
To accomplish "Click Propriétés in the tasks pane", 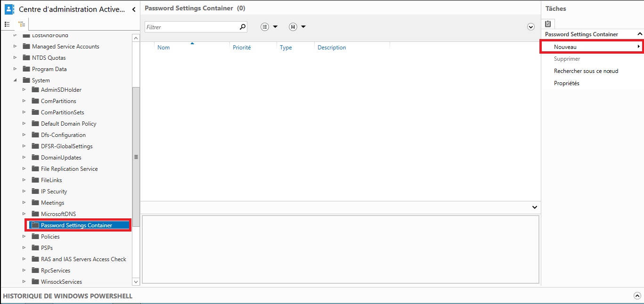I will click(566, 83).
